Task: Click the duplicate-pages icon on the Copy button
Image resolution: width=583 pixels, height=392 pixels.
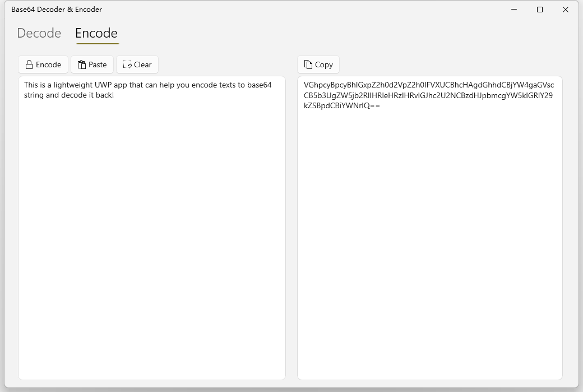Action: (x=308, y=64)
